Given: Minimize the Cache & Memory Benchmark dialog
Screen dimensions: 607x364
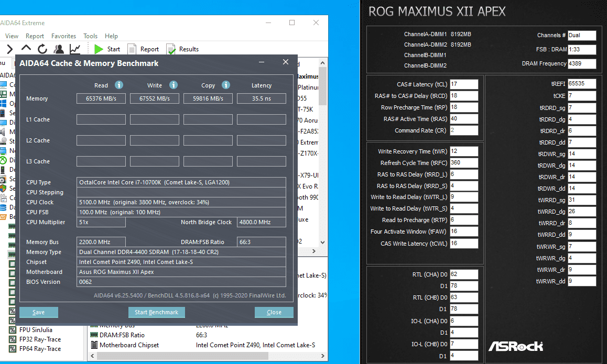Looking at the screenshot, I should point(262,62).
